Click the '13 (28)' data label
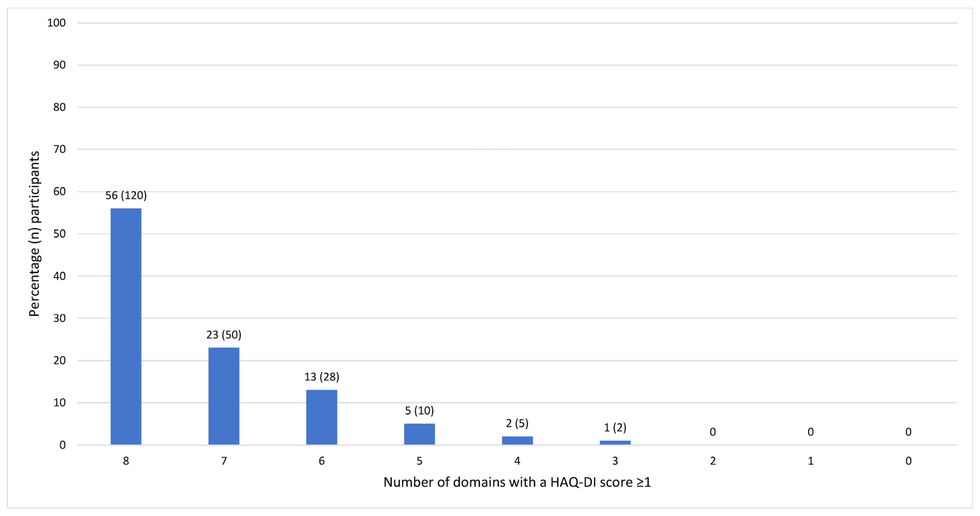980x516 pixels. tap(321, 377)
